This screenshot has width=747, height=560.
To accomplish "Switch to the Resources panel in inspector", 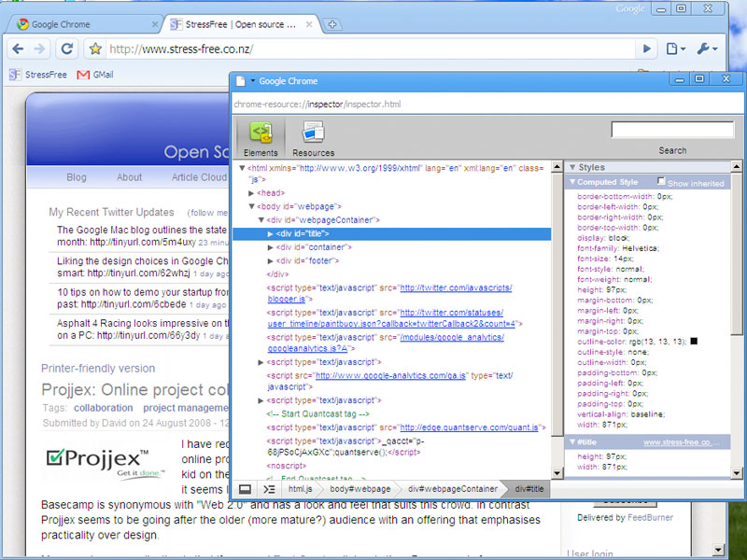I will [313, 137].
